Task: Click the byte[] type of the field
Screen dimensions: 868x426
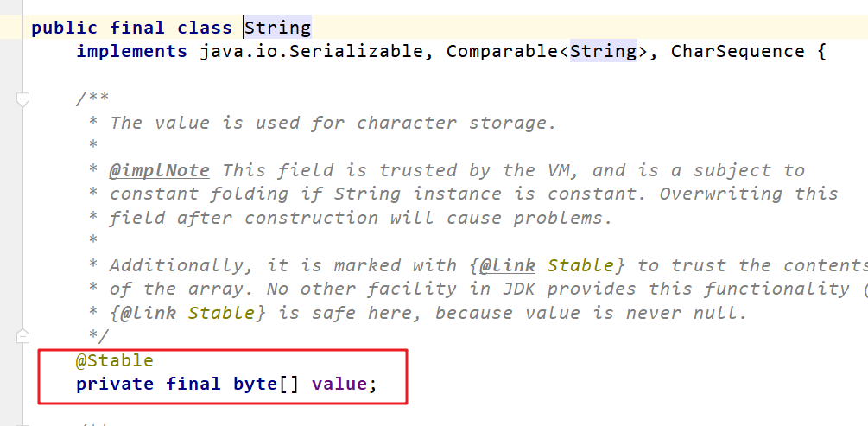Action: coord(265,383)
